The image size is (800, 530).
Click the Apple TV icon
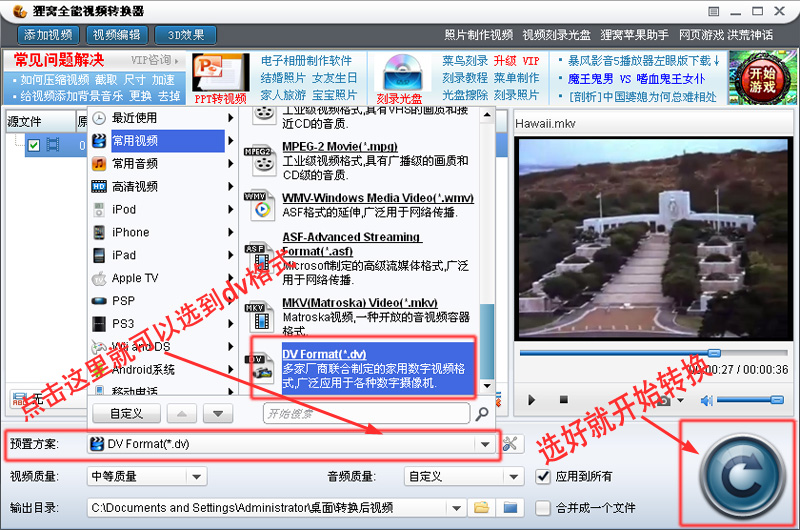tap(99, 279)
